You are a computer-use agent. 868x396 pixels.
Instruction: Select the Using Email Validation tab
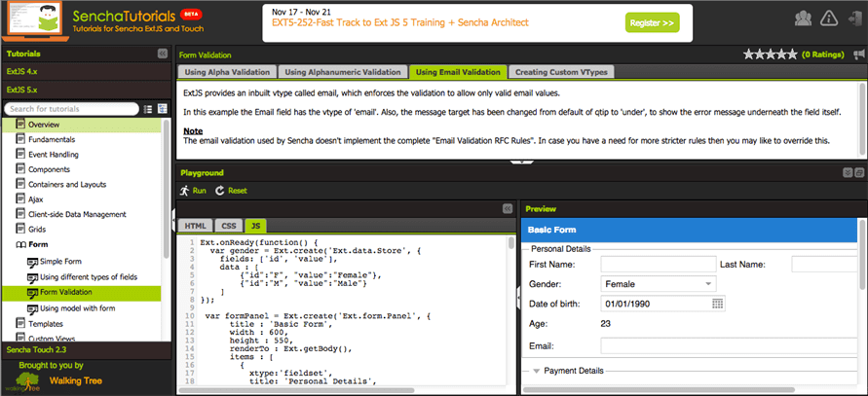tap(458, 72)
